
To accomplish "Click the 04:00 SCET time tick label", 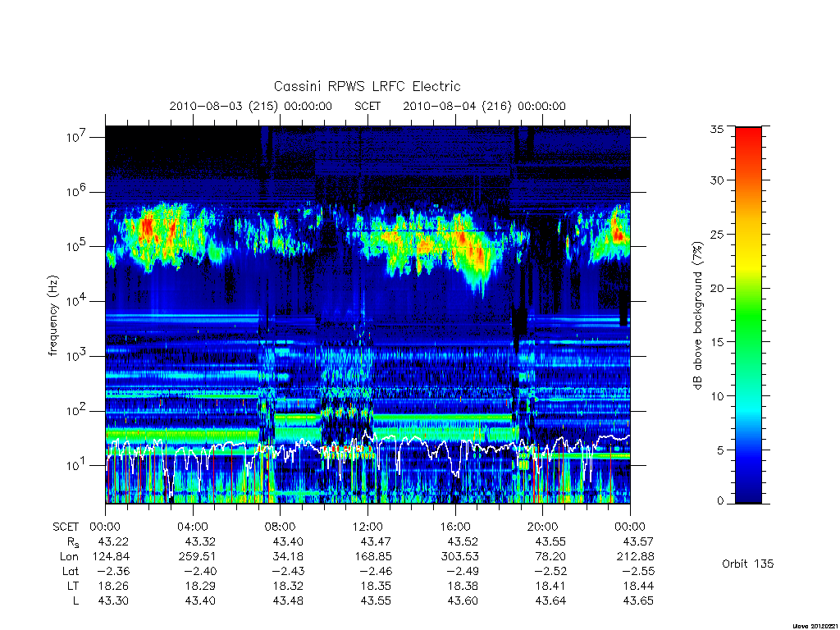I will [192, 527].
